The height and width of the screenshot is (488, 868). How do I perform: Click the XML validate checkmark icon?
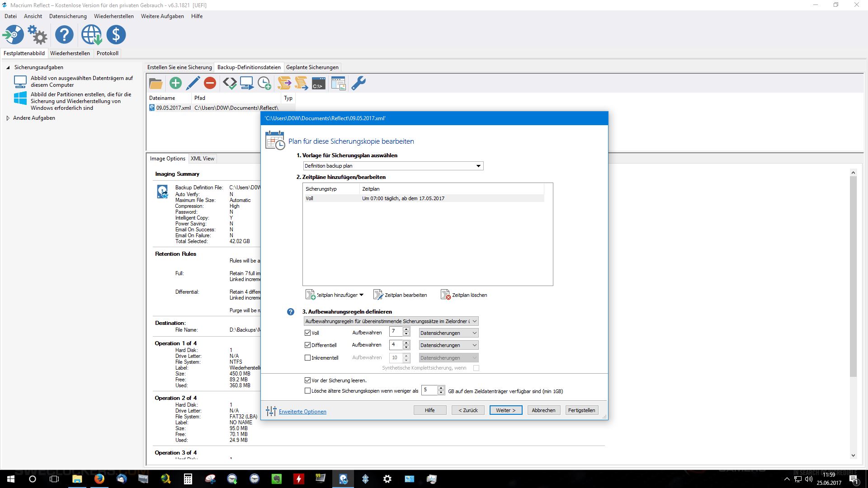click(x=230, y=83)
